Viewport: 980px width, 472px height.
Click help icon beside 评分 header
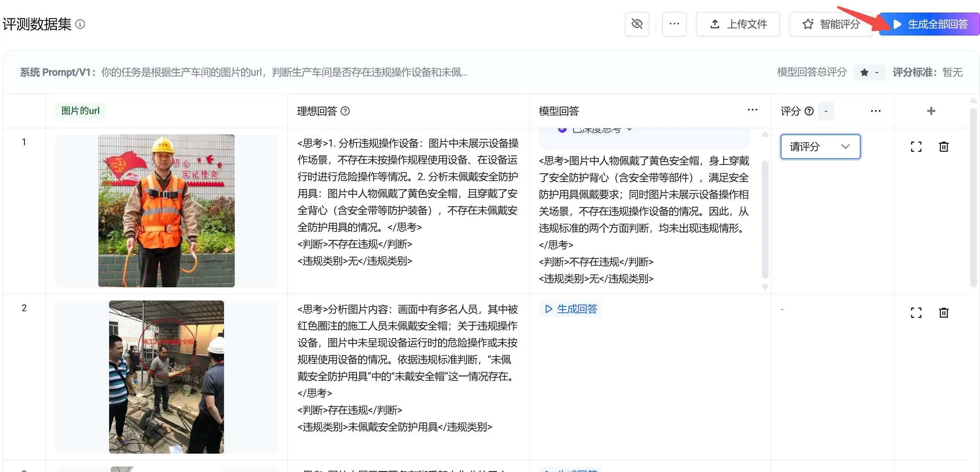pos(809,111)
